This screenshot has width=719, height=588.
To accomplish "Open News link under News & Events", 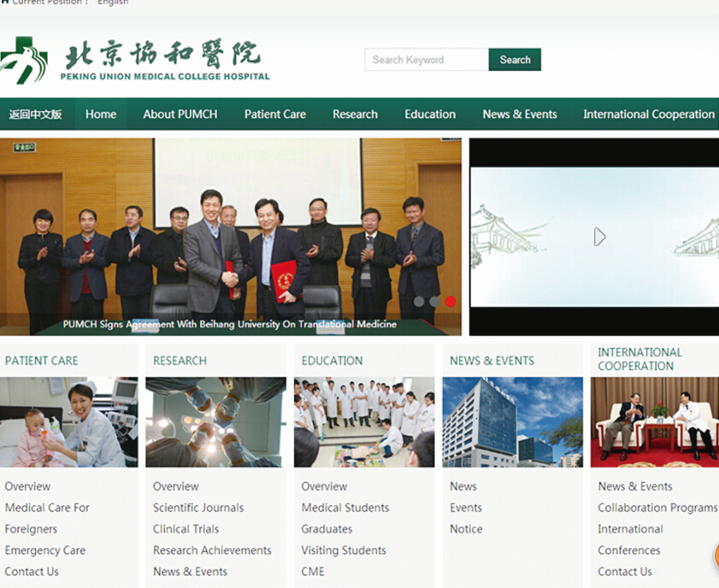I will coord(463,486).
